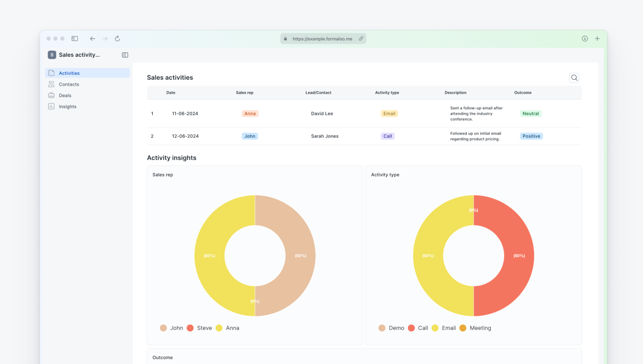
Task: Open the Insights sidebar item
Action: pos(87,107)
